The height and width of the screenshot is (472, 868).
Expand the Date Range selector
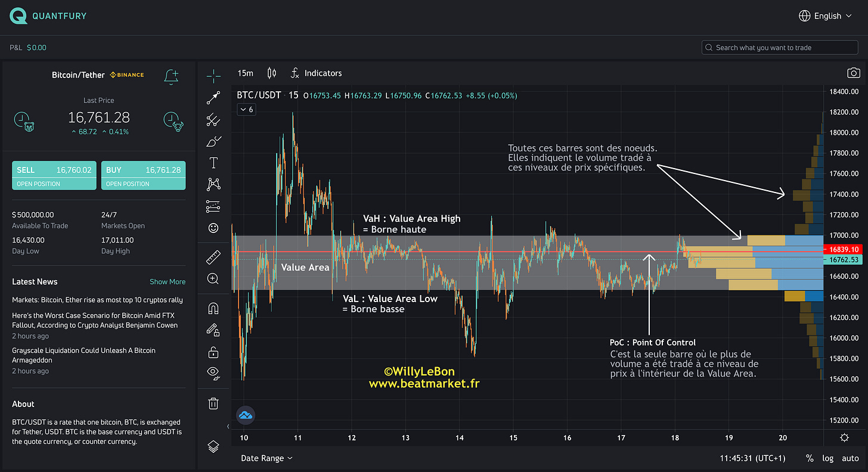(x=266, y=458)
